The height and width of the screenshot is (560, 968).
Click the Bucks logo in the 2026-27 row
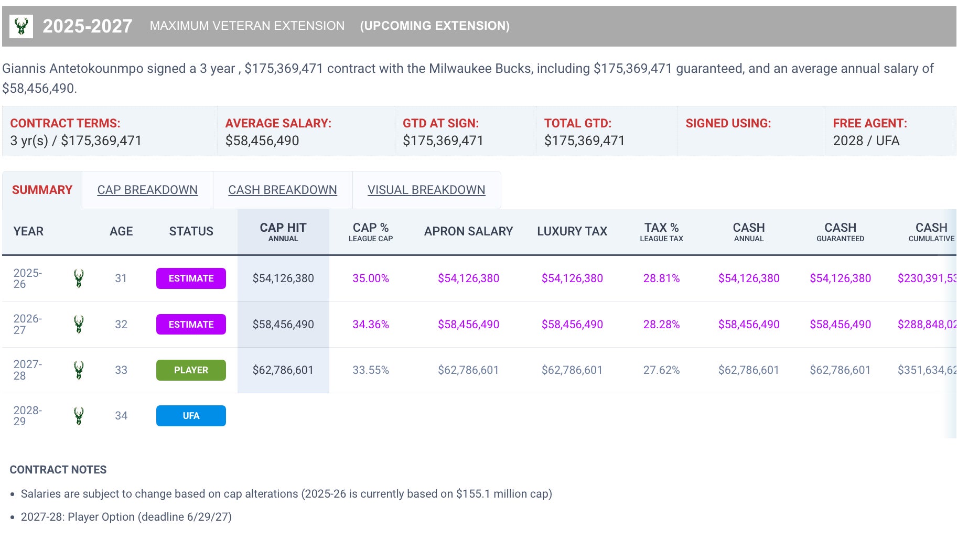[x=79, y=325]
